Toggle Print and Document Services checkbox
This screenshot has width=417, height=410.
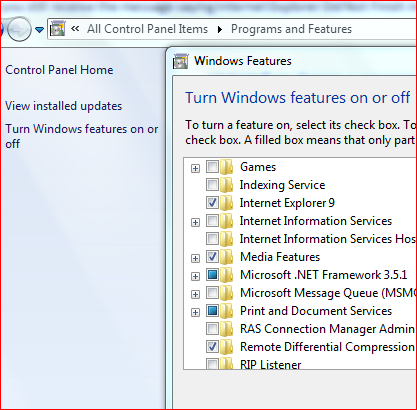(212, 310)
